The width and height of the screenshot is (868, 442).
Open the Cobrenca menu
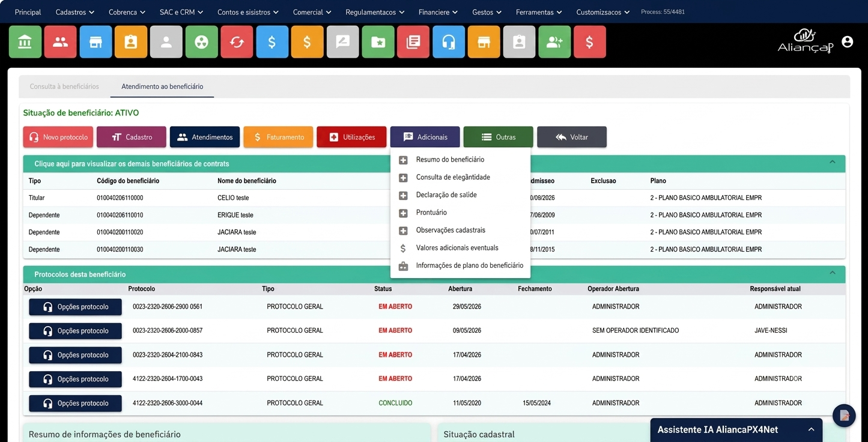[127, 12]
